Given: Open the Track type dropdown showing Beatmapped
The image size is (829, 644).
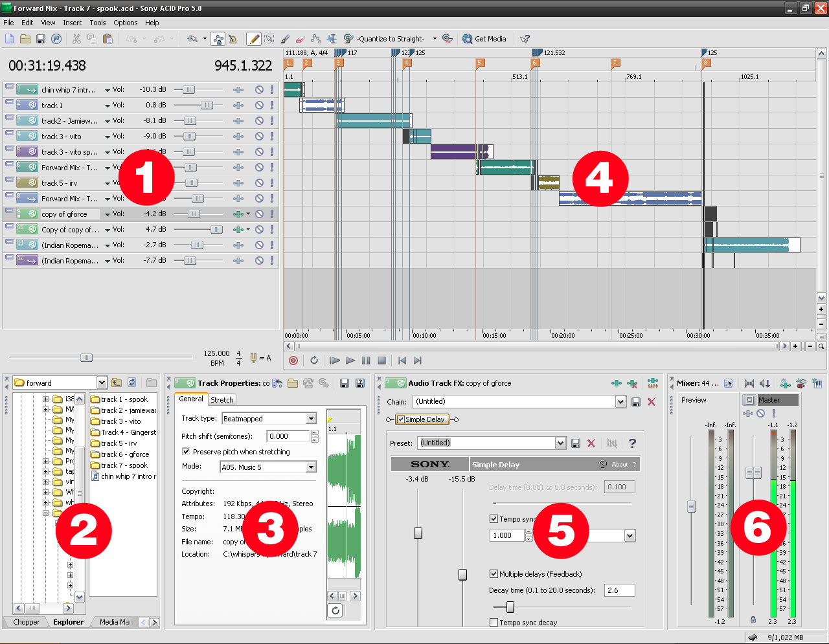Looking at the screenshot, I should [x=311, y=419].
